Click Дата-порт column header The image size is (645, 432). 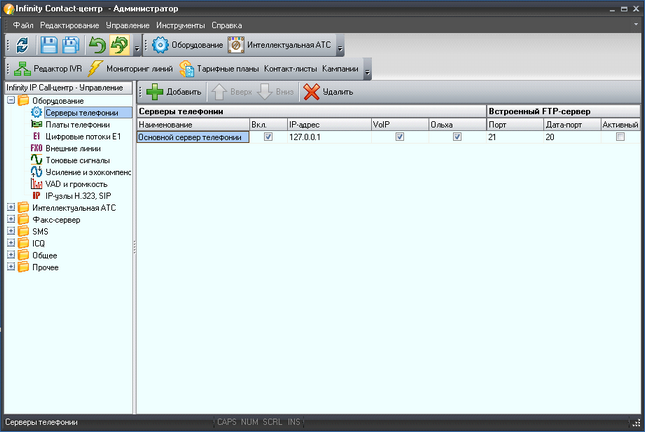pos(572,125)
